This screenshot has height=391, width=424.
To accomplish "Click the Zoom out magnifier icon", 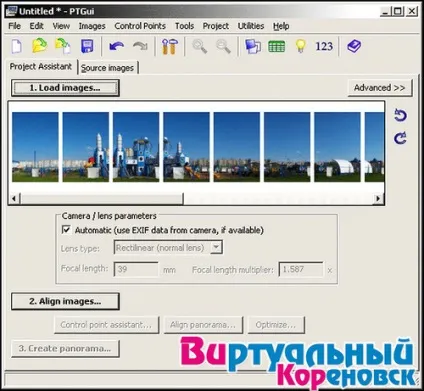I will (x=223, y=46).
